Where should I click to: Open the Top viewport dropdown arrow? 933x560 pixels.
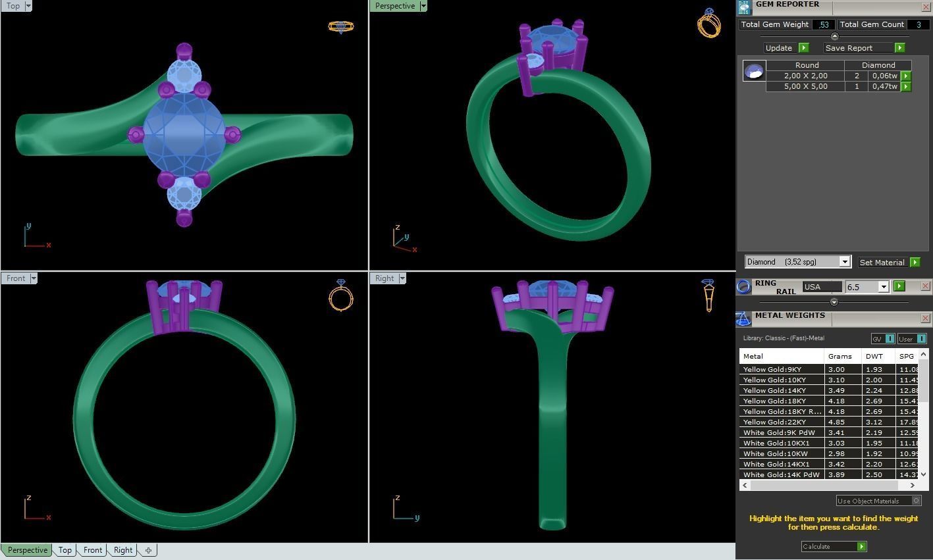(x=28, y=6)
